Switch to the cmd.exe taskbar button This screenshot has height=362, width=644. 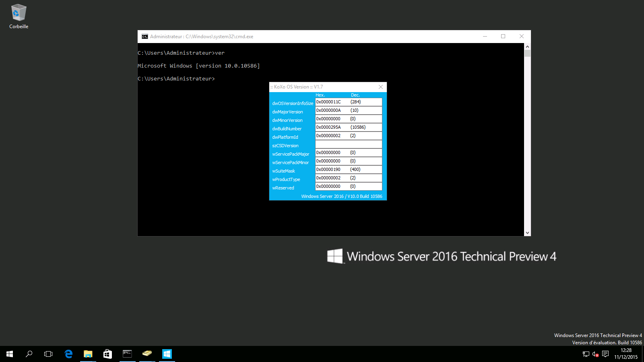(x=127, y=354)
